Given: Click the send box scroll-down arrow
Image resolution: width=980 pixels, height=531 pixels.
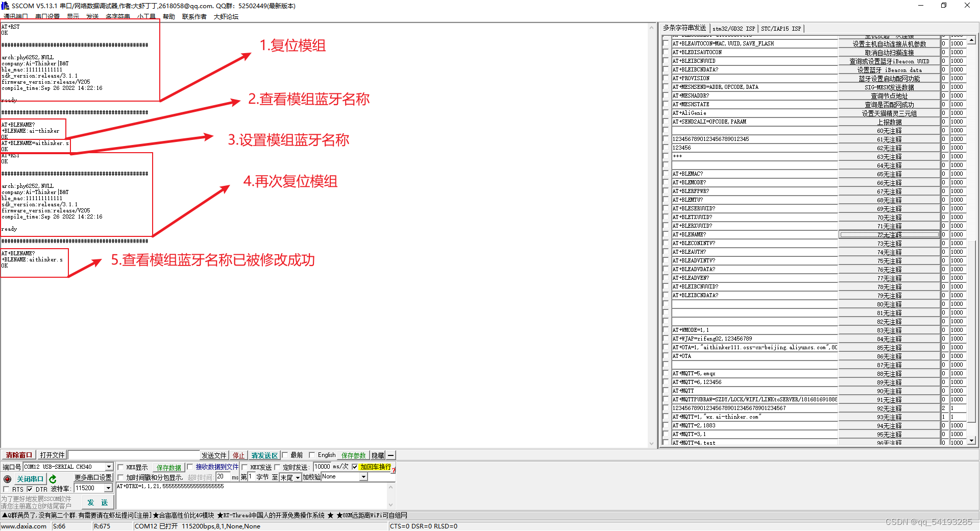Looking at the screenshot, I should pyautogui.click(x=391, y=505).
